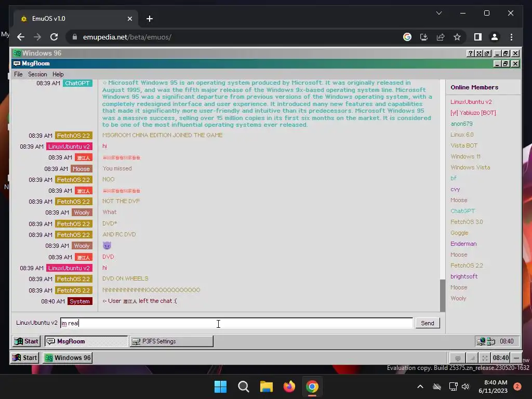
Task: Click the chat message input field
Action: tap(236, 323)
